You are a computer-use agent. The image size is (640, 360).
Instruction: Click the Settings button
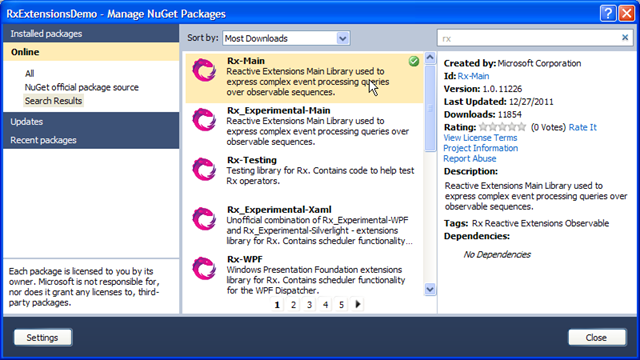click(43, 338)
